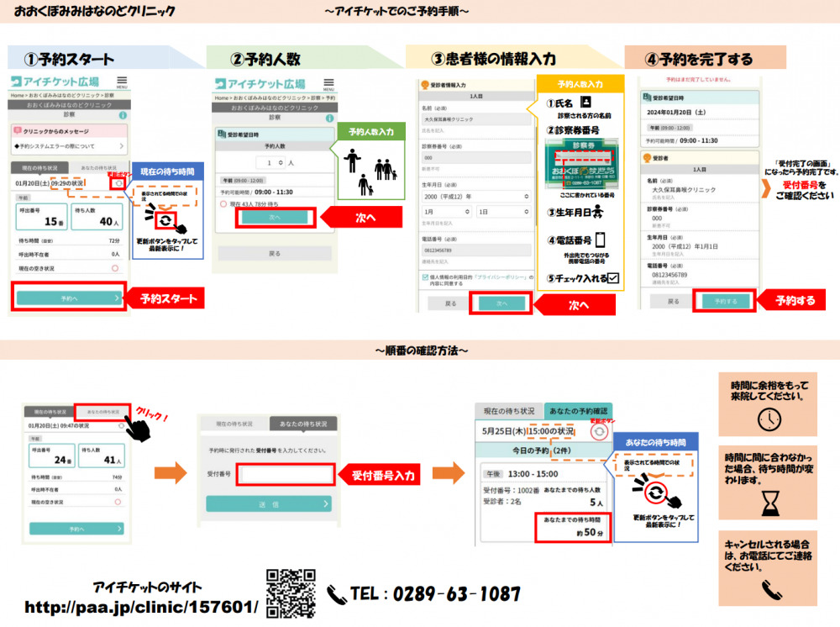Screen dimensions: 840x627
Task: Expand the 予約システムエラーの際について message row
Action: coord(69,145)
